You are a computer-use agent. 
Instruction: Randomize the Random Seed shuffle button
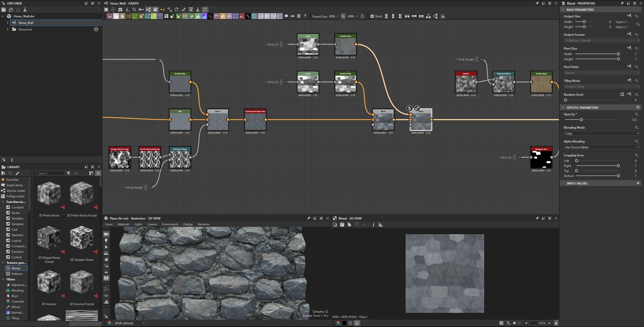click(x=622, y=94)
